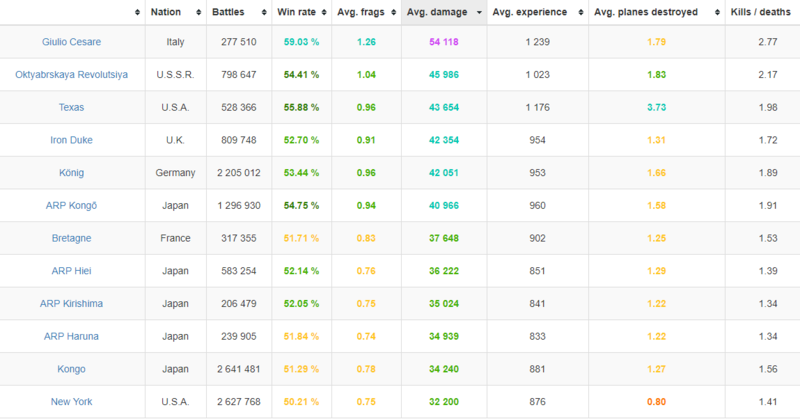Select Italy nation cell
Image resolution: width=800 pixels, height=419 pixels.
176,42
